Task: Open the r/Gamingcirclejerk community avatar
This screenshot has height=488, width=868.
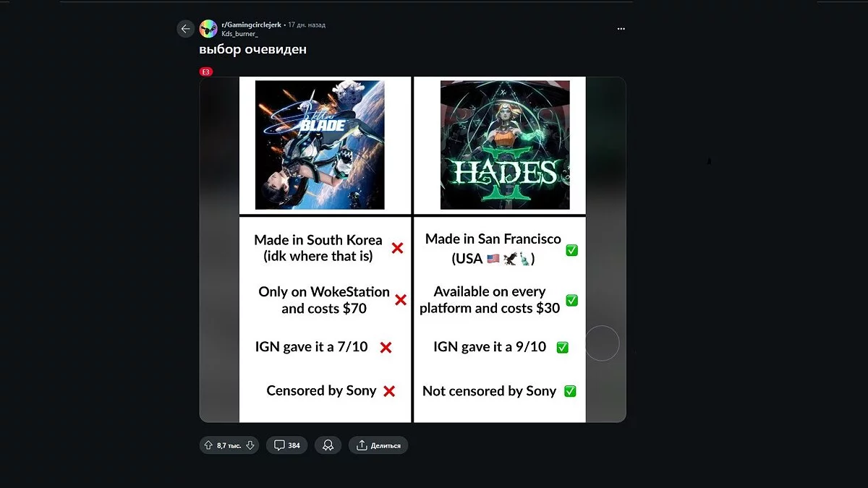Action: click(x=208, y=29)
